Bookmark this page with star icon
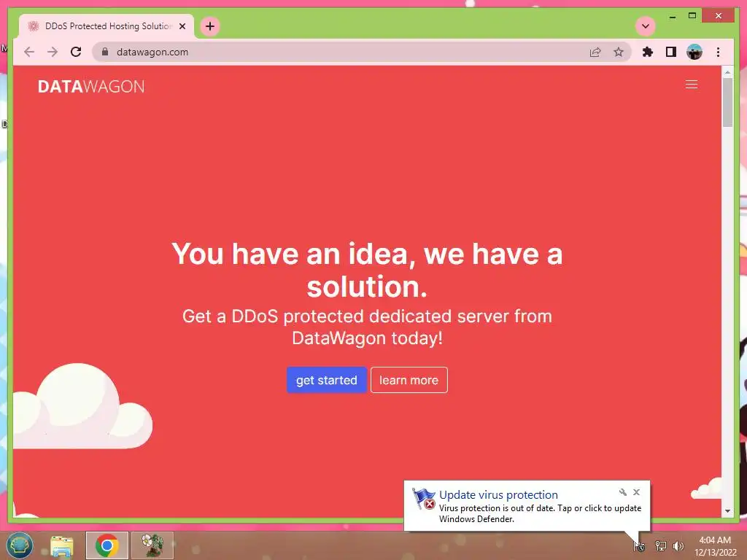This screenshot has width=747, height=560. click(x=619, y=52)
